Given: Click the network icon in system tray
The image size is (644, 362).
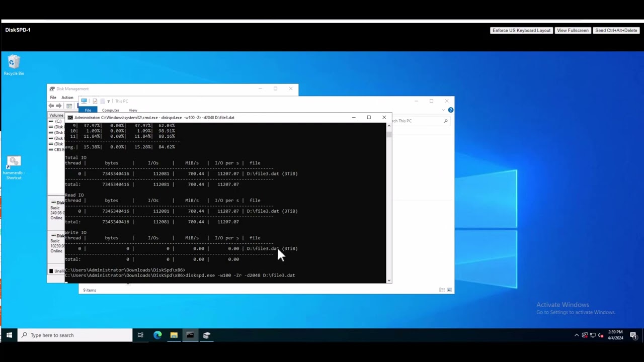Looking at the screenshot, I should tap(593, 335).
